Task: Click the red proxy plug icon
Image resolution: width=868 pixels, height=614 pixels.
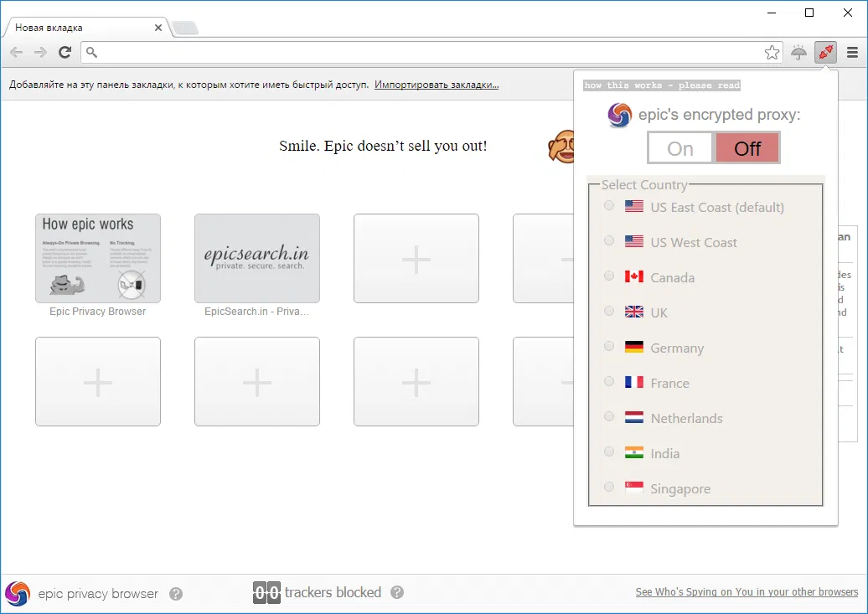Action: 825,53
